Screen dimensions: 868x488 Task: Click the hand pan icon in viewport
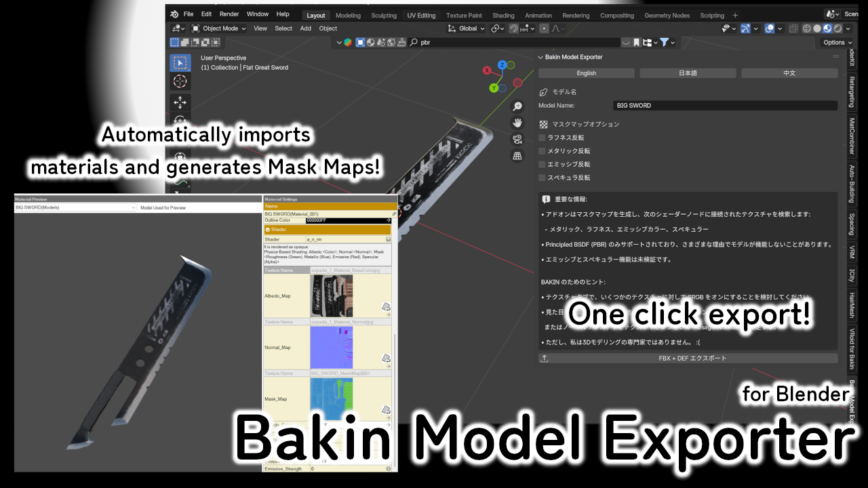pyautogui.click(x=517, y=123)
